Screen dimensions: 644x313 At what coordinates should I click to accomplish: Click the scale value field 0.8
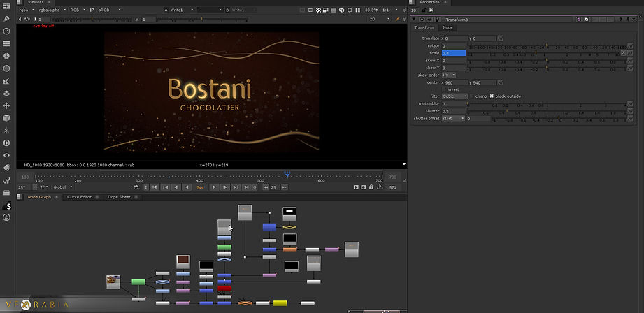(453, 53)
